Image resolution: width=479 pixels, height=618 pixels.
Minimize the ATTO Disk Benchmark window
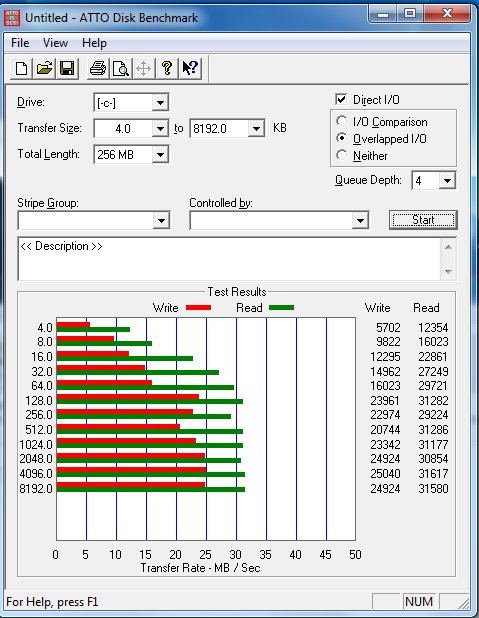tap(382, 14)
